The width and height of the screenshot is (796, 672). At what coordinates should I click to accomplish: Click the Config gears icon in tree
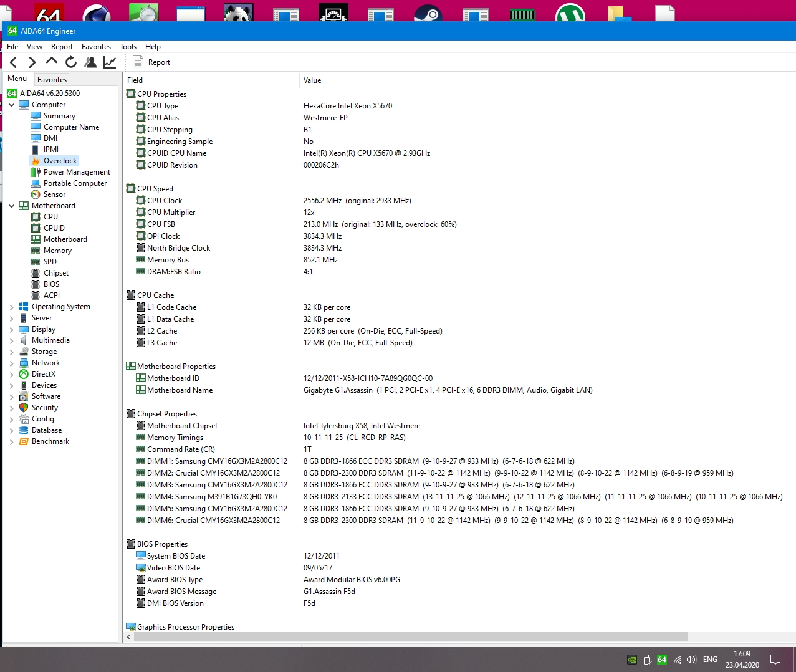pyautogui.click(x=24, y=419)
